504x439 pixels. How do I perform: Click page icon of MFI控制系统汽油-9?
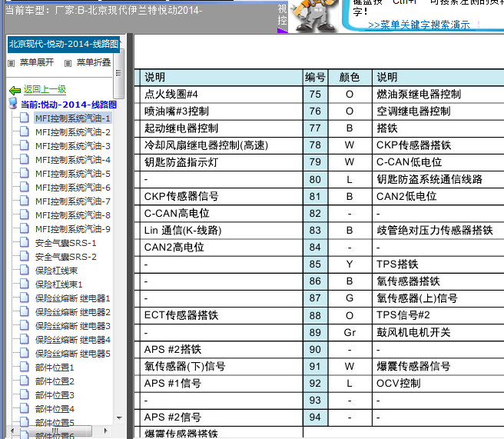[24, 228]
